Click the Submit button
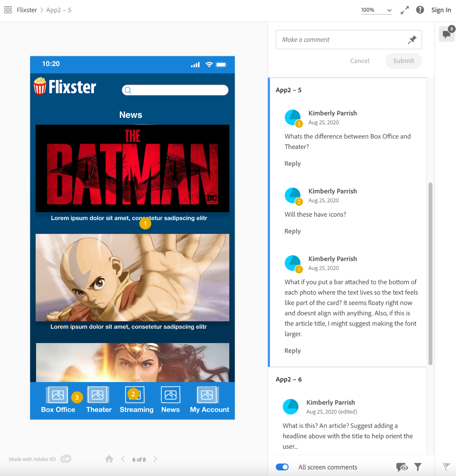 pos(404,61)
